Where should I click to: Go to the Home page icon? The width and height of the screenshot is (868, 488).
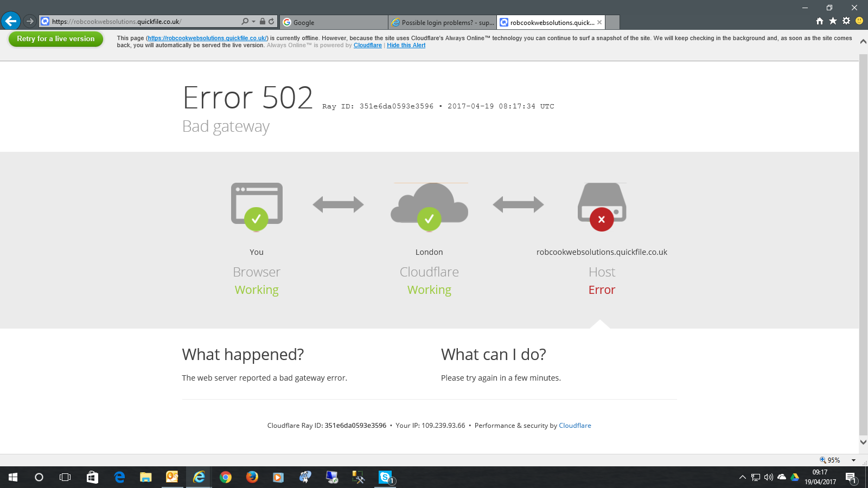[820, 21]
